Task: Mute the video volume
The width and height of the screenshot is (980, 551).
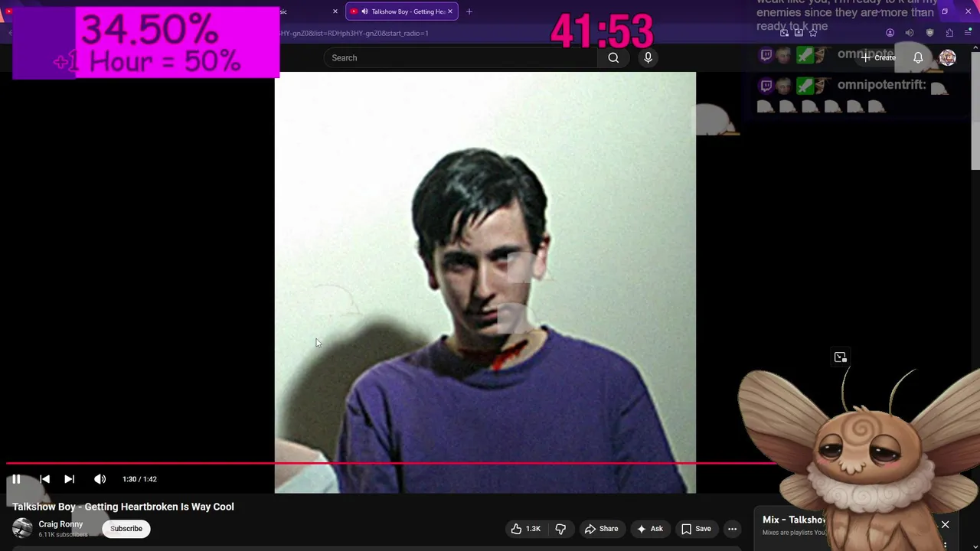Action: [100, 479]
